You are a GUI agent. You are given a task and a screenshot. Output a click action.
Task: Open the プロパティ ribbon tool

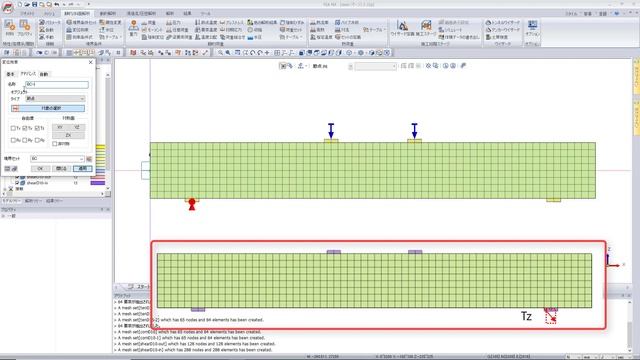(25, 28)
